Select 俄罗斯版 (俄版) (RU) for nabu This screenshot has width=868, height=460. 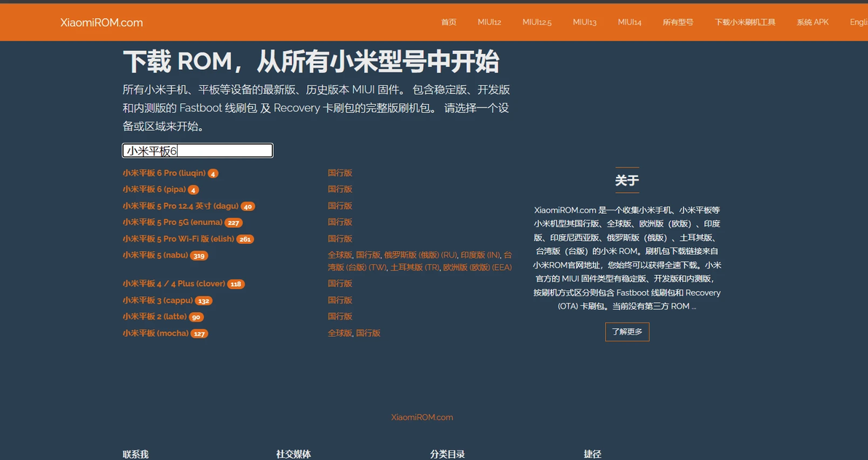(x=421, y=255)
